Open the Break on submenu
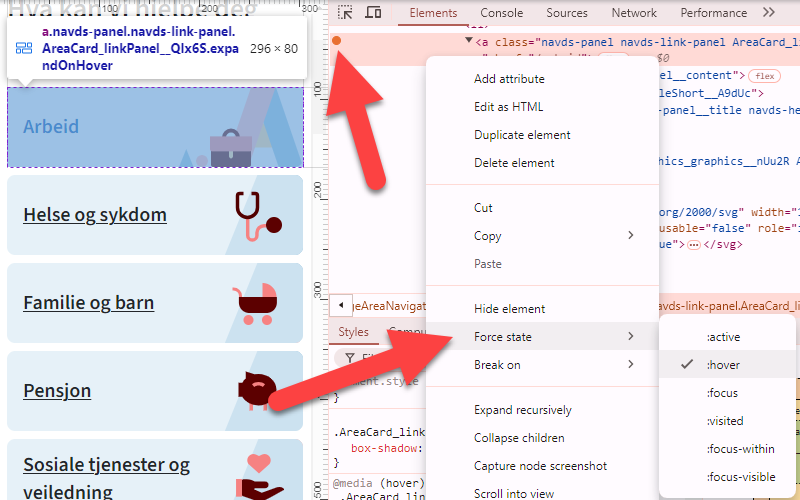 [x=542, y=365]
